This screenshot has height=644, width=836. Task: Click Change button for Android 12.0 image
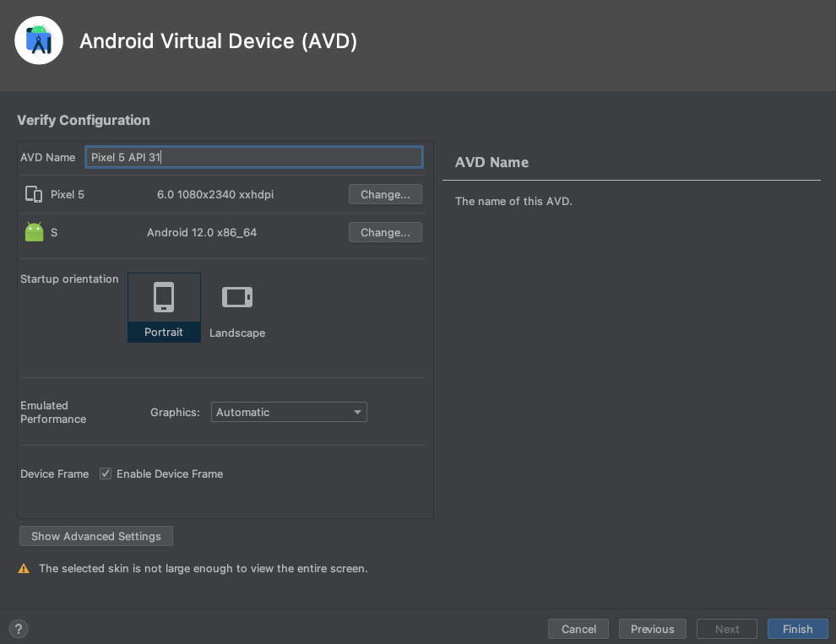click(385, 232)
